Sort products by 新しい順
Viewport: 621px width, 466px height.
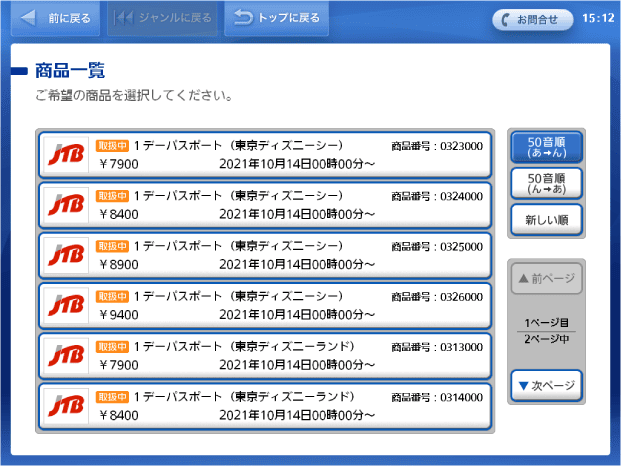pyautogui.click(x=546, y=219)
